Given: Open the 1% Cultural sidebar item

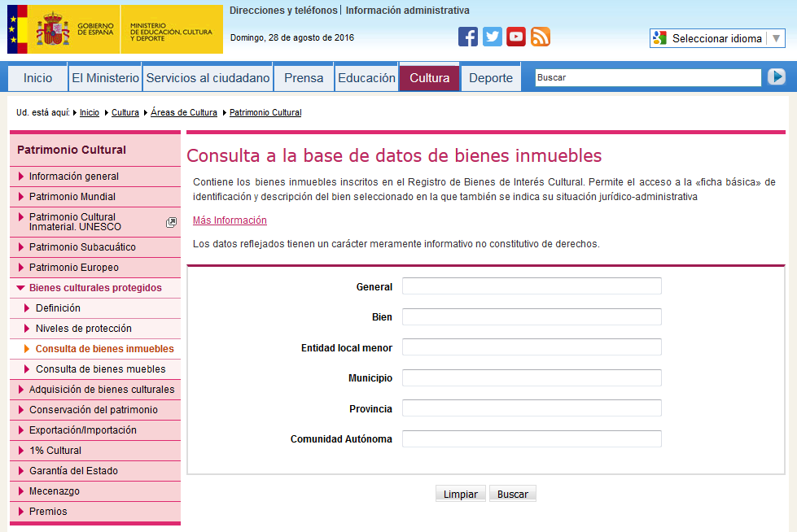Looking at the screenshot, I should (x=95, y=450).
